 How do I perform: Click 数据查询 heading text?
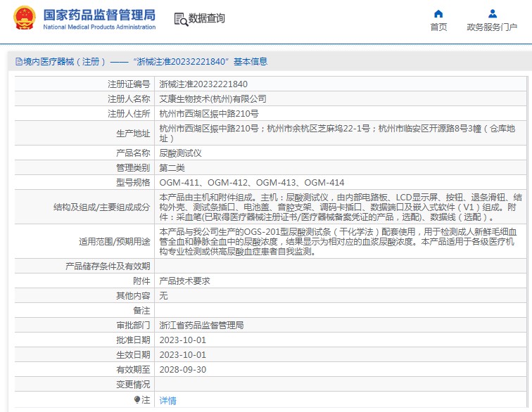pos(207,18)
